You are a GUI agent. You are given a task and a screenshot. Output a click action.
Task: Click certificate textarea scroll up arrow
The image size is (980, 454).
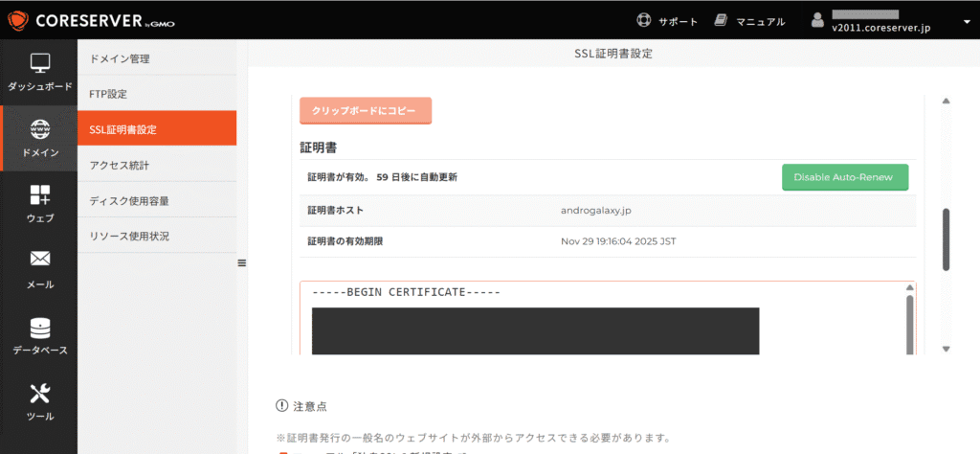click(x=910, y=287)
